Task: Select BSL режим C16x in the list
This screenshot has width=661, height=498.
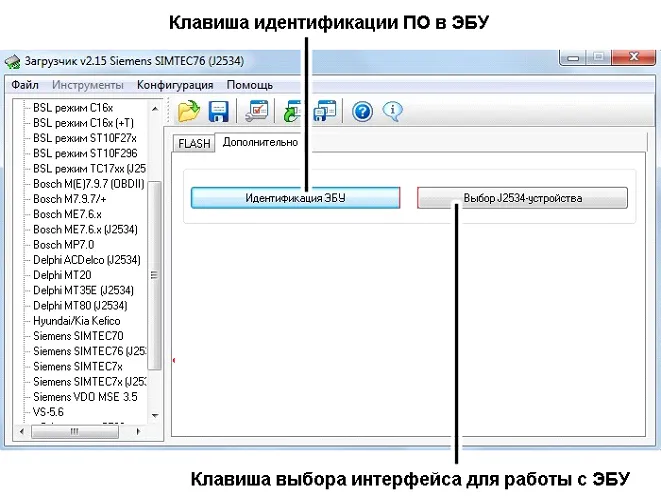Action: click(x=73, y=108)
